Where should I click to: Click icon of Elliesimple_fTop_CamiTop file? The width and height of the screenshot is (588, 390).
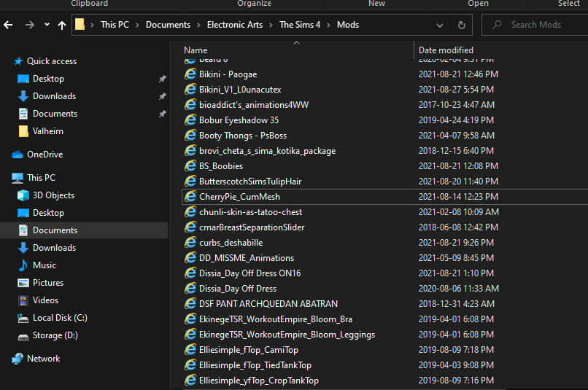click(x=190, y=349)
